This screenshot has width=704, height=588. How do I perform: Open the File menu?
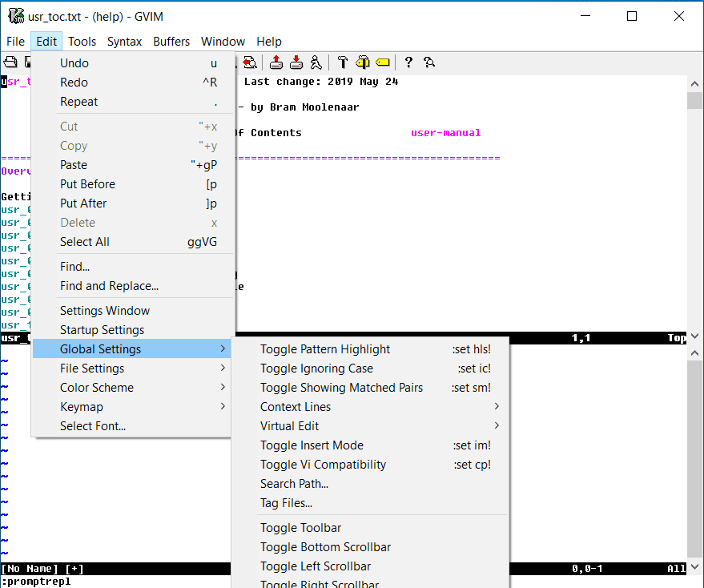click(15, 42)
